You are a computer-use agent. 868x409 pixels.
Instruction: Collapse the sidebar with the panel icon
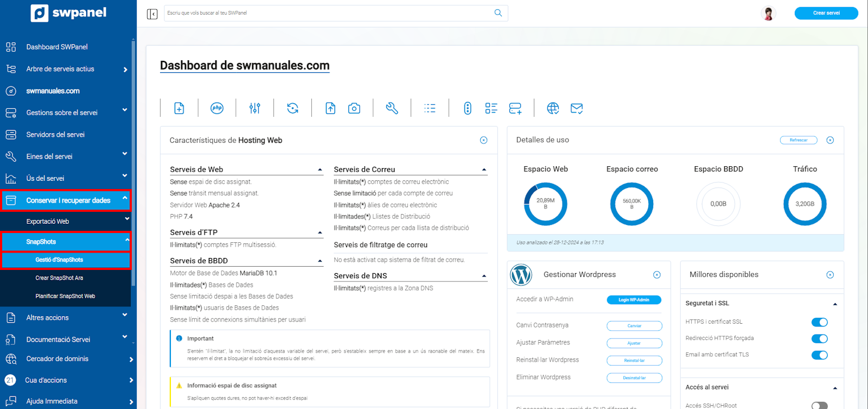tap(152, 14)
